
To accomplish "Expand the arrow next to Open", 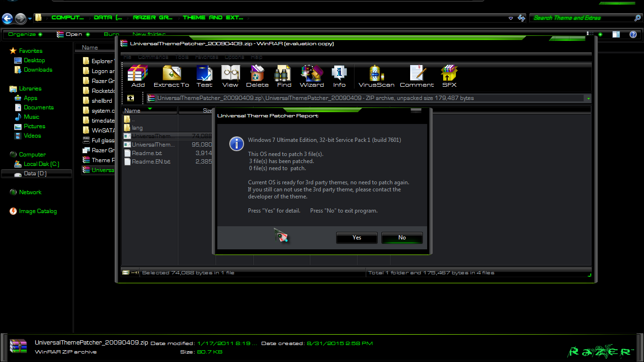I will pyautogui.click(x=88, y=34).
